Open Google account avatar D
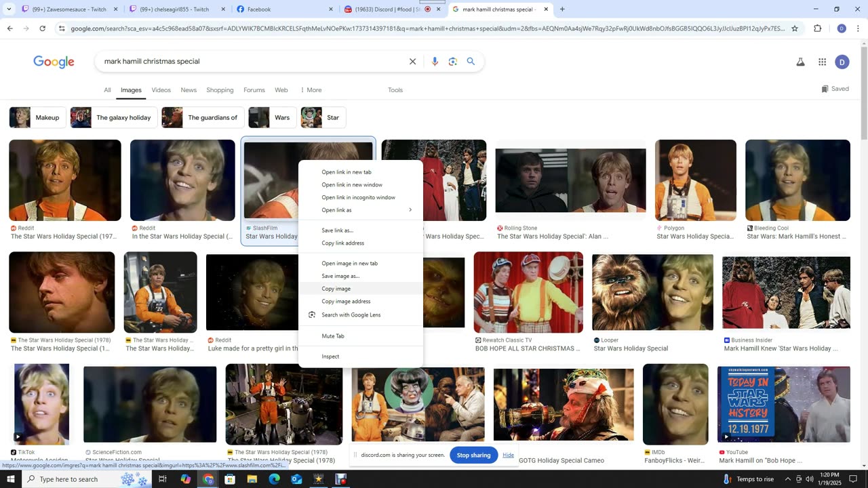 pyautogui.click(x=842, y=62)
